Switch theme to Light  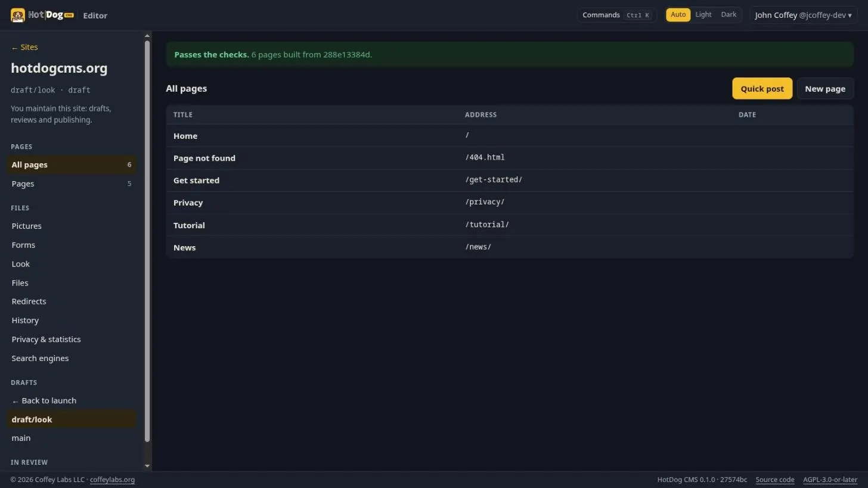point(703,15)
